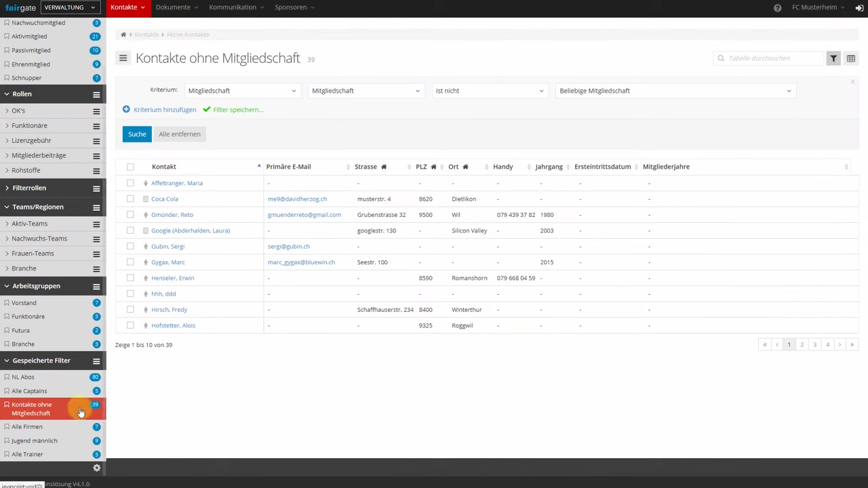Click the home icon in Strasse column header
The image size is (868, 488).
(x=383, y=167)
